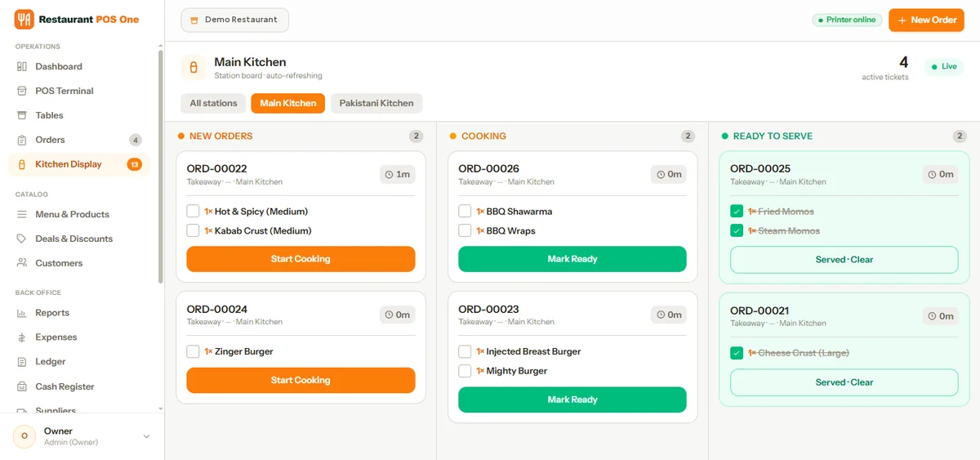Select the Main Kitchen station tab

tap(287, 103)
